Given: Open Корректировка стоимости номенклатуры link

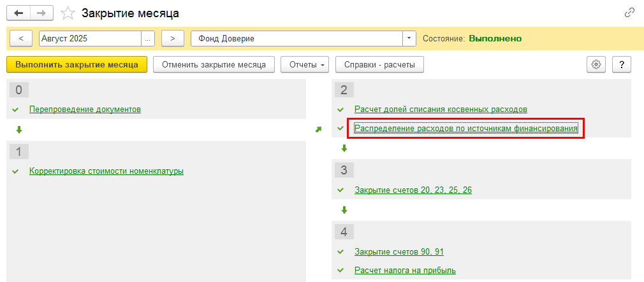Looking at the screenshot, I should coord(106,171).
